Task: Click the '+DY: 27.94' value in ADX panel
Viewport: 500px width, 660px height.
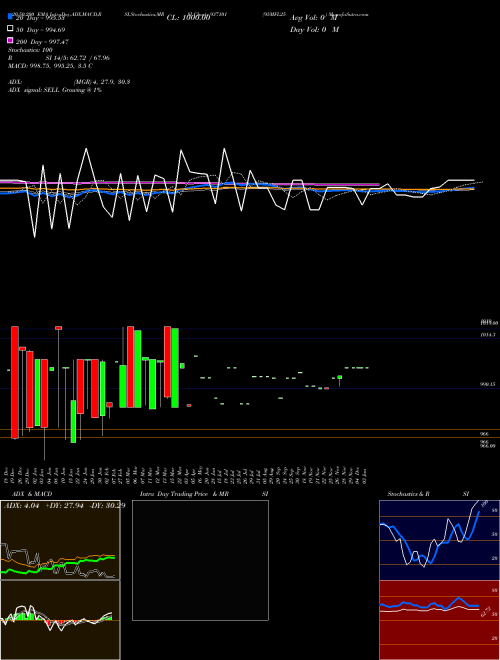Action: (64, 506)
